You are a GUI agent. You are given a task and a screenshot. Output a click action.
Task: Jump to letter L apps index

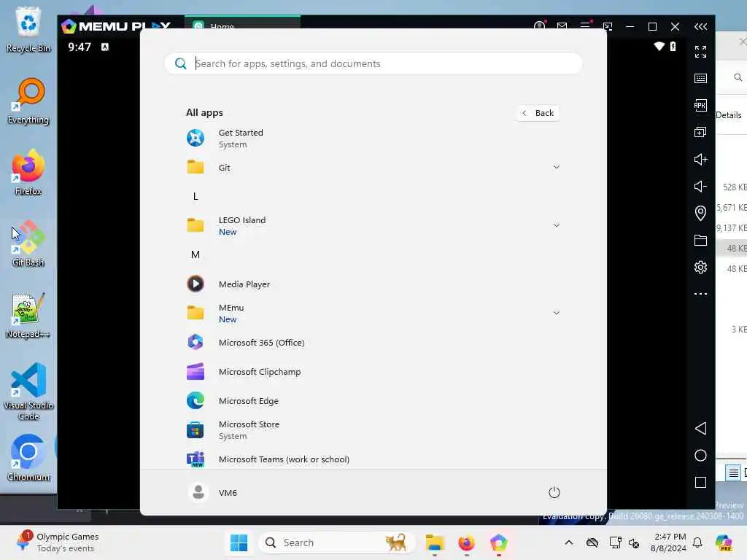pos(196,196)
